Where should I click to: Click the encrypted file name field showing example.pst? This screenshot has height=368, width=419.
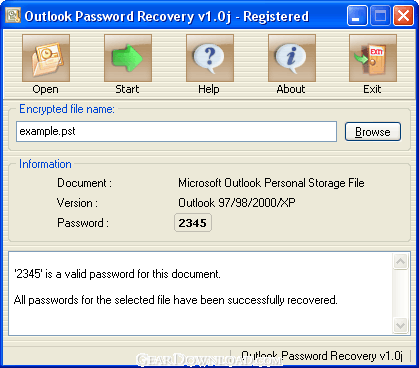pos(176,131)
